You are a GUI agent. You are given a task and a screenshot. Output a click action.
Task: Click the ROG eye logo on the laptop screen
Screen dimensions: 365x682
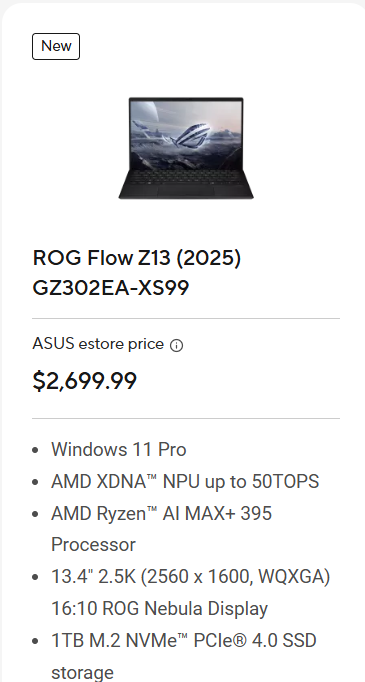click(x=192, y=134)
